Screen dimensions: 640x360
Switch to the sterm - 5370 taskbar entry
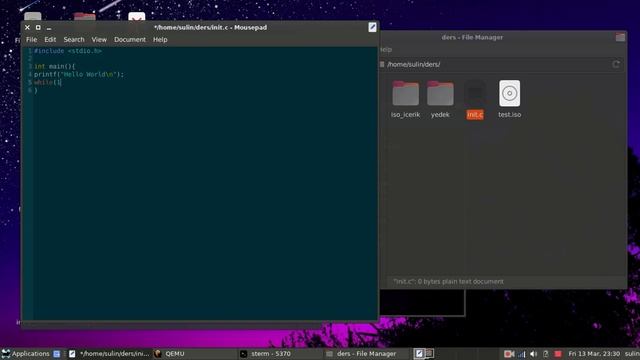[265, 353]
